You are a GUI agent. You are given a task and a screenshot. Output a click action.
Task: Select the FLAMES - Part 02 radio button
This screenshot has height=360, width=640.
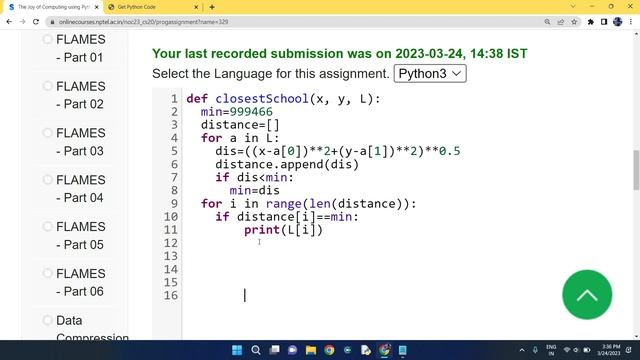47,86
